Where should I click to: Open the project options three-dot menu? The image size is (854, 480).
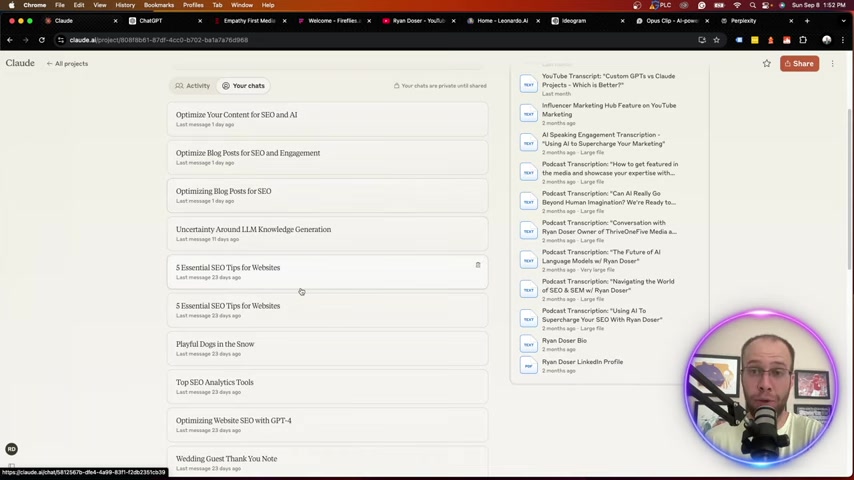[833, 64]
